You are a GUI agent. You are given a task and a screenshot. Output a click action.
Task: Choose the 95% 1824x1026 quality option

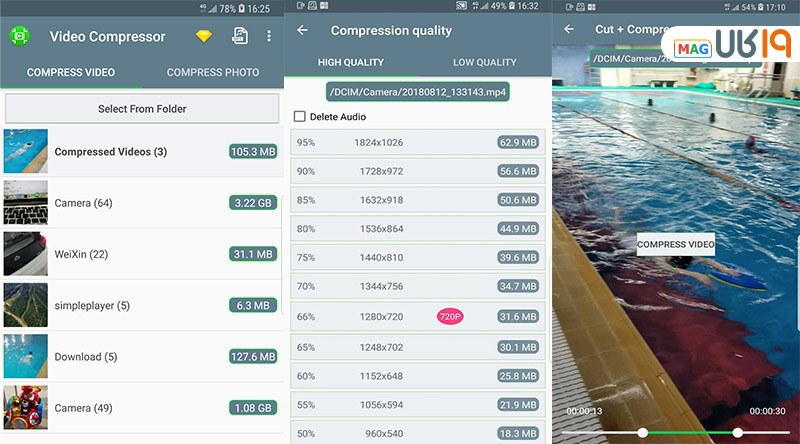tap(418, 143)
